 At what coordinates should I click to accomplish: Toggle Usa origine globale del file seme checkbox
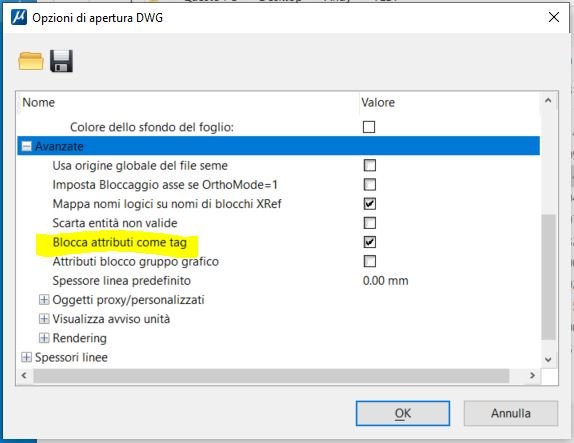(369, 165)
